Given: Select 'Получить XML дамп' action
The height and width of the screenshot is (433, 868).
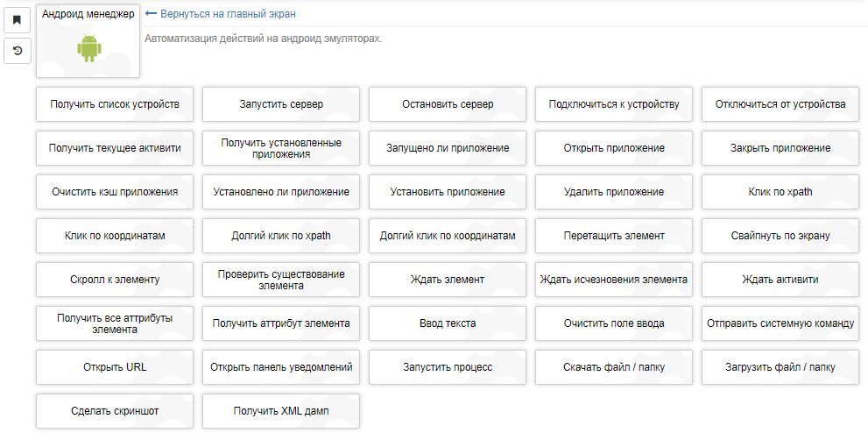Looking at the screenshot, I should (281, 411).
